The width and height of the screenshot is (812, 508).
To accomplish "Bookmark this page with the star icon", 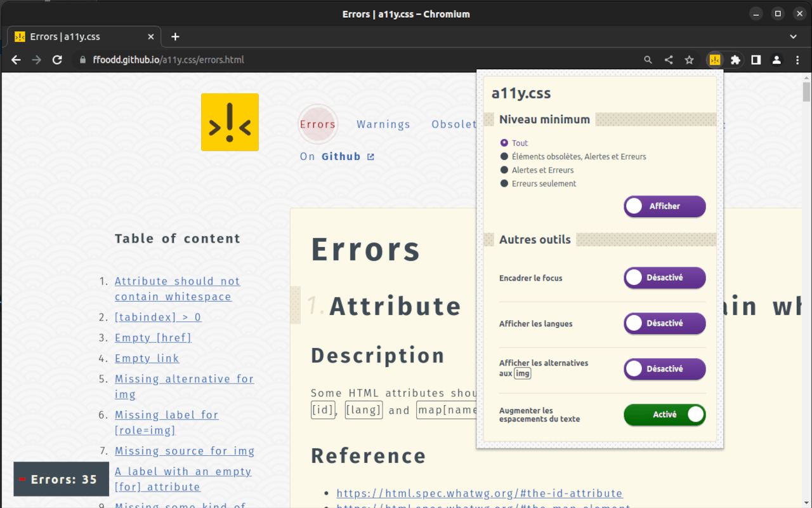I will coord(689,60).
